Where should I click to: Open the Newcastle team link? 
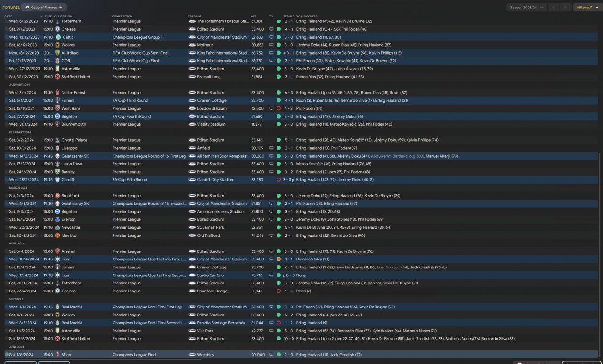tap(71, 227)
